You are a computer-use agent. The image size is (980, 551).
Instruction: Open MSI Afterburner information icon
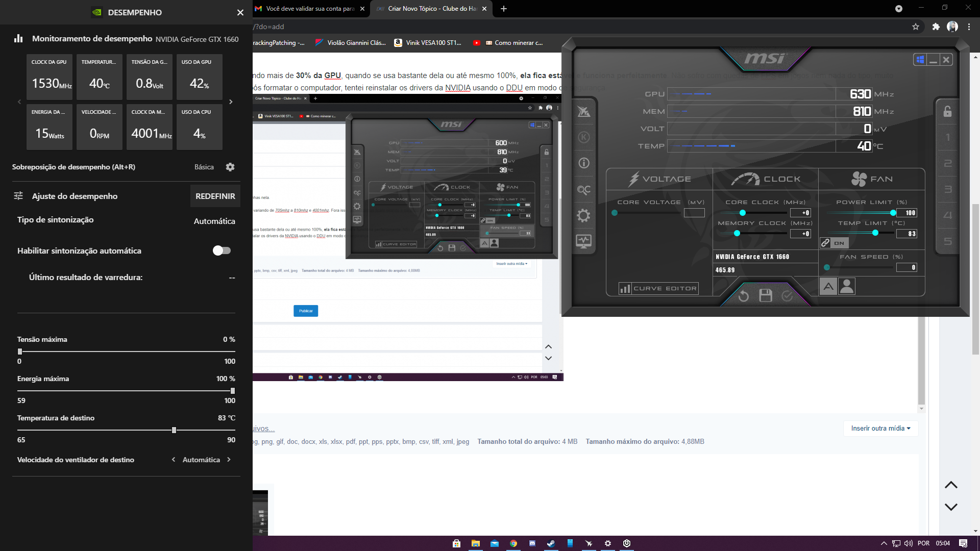coord(584,163)
